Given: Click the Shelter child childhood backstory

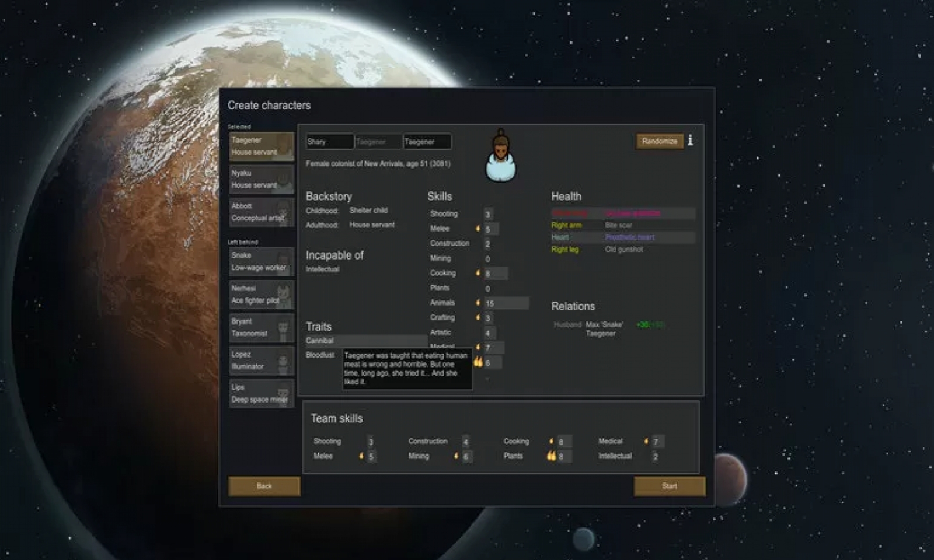Looking at the screenshot, I should (368, 211).
